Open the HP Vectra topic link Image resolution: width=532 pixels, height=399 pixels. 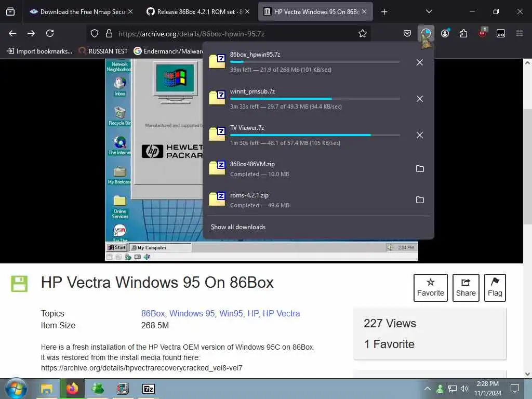(281, 313)
